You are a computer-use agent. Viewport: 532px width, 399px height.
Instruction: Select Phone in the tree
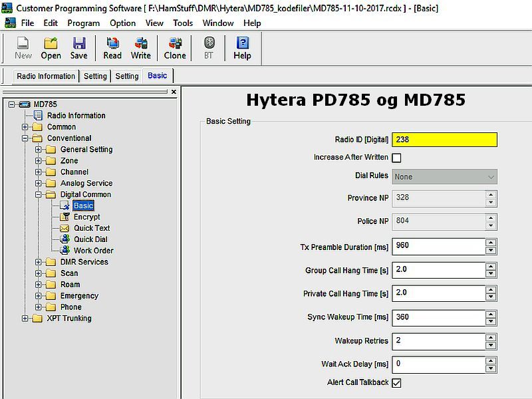pos(71,307)
